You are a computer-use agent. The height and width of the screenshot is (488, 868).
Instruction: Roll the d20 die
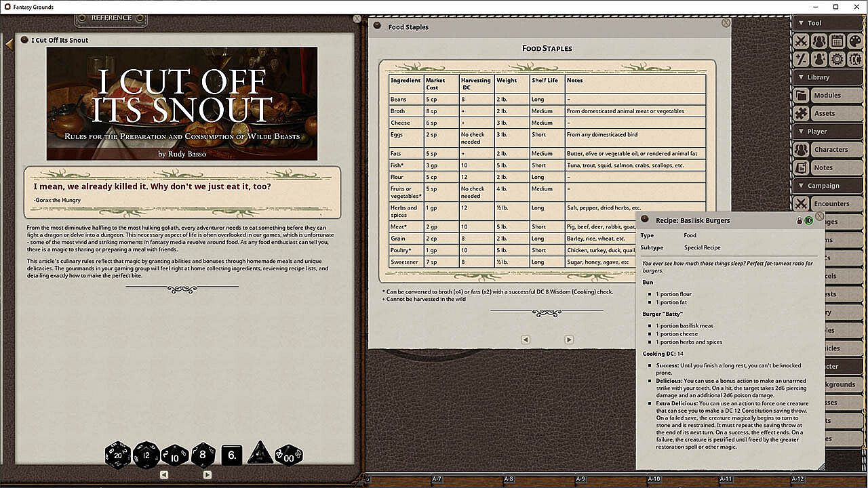(118, 455)
